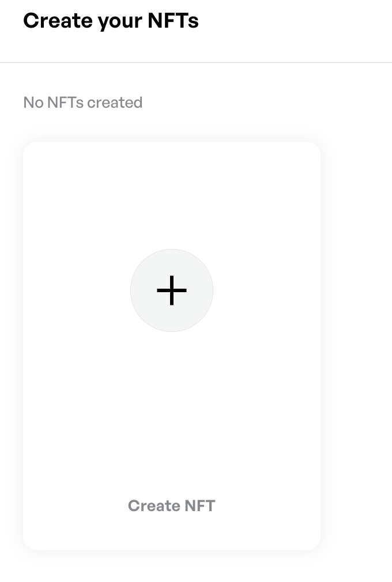Select the Create NFT label text
392x582 pixels.
click(171, 506)
